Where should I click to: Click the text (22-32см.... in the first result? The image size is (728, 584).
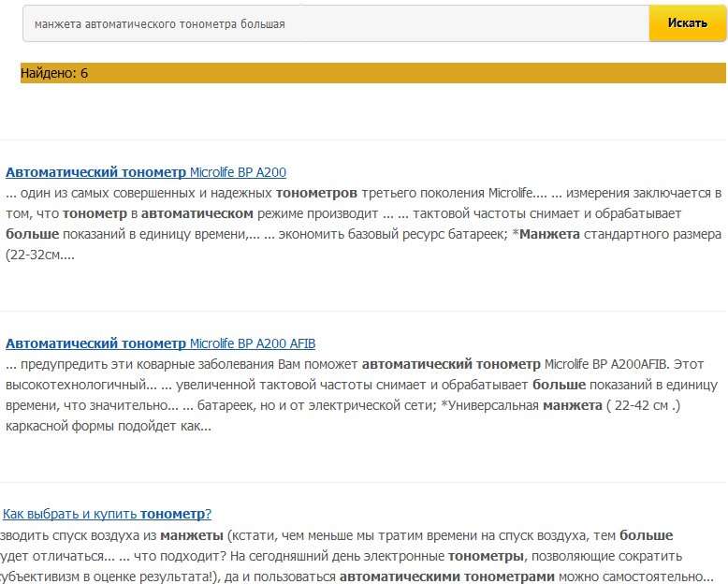[40, 255]
